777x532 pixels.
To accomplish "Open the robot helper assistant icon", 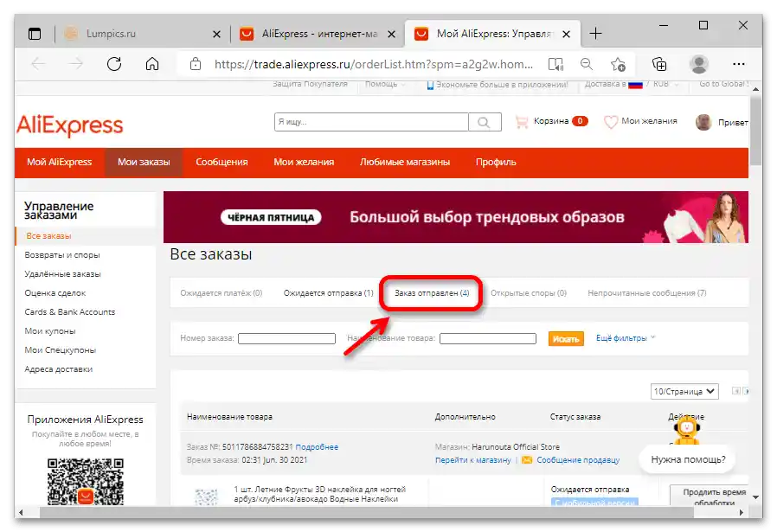I will point(687,429).
